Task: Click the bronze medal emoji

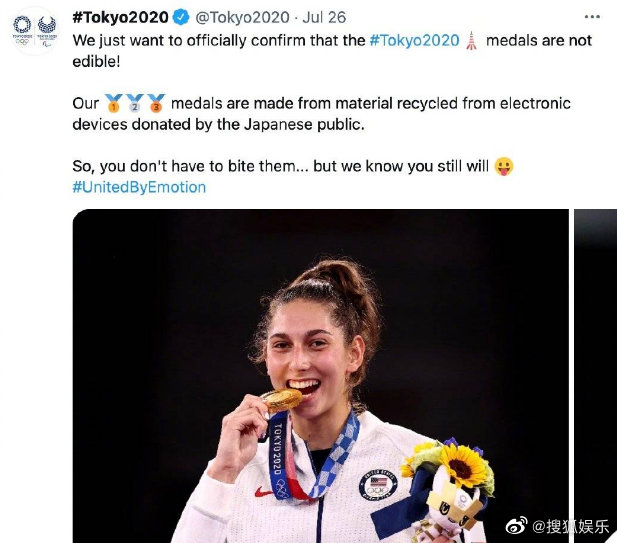Action: [156, 103]
